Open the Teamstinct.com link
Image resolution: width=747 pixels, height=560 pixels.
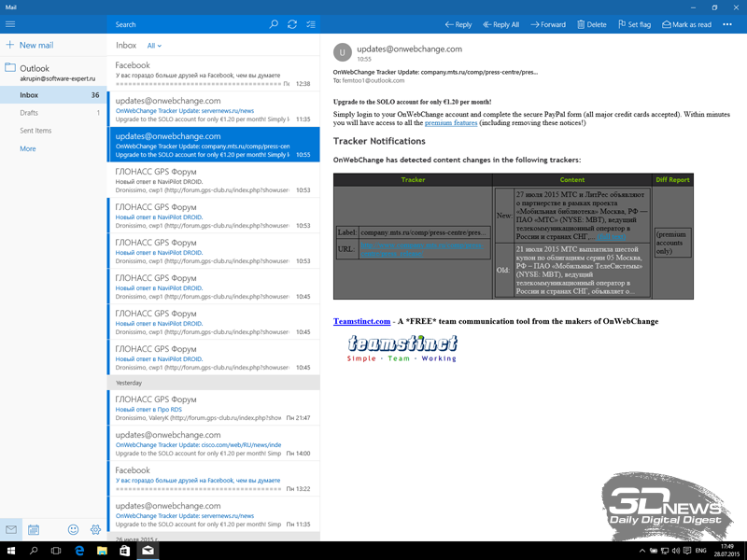pyautogui.click(x=361, y=321)
